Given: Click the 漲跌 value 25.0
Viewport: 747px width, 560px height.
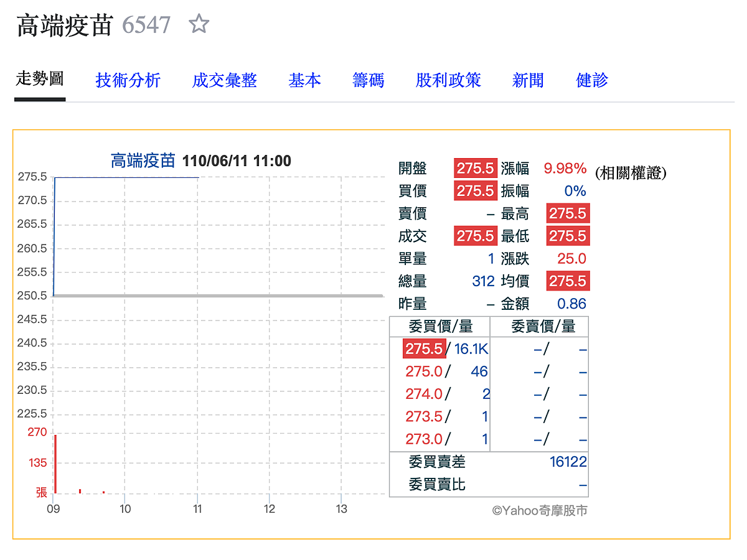Looking at the screenshot, I should point(573,258).
